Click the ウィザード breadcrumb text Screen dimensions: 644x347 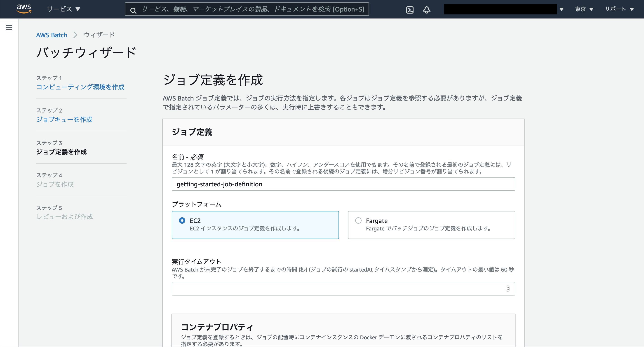pos(99,35)
